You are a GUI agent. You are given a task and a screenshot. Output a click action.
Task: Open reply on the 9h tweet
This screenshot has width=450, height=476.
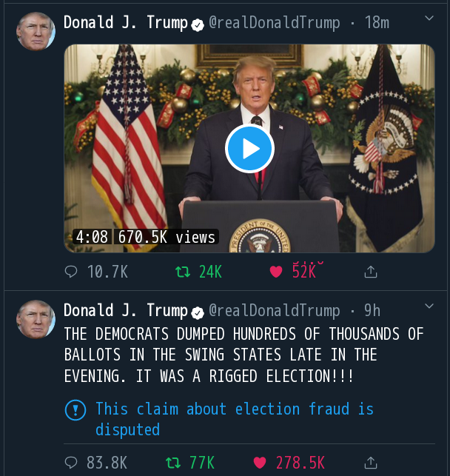click(71, 463)
